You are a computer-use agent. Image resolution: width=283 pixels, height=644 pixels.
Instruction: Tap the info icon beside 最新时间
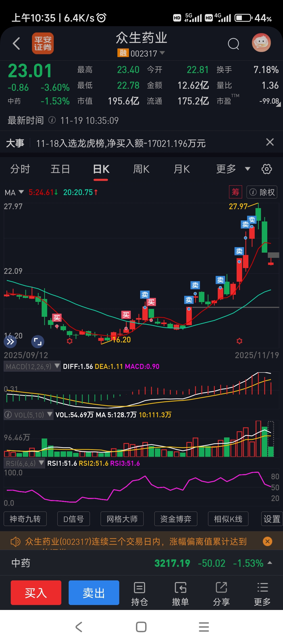[52, 120]
